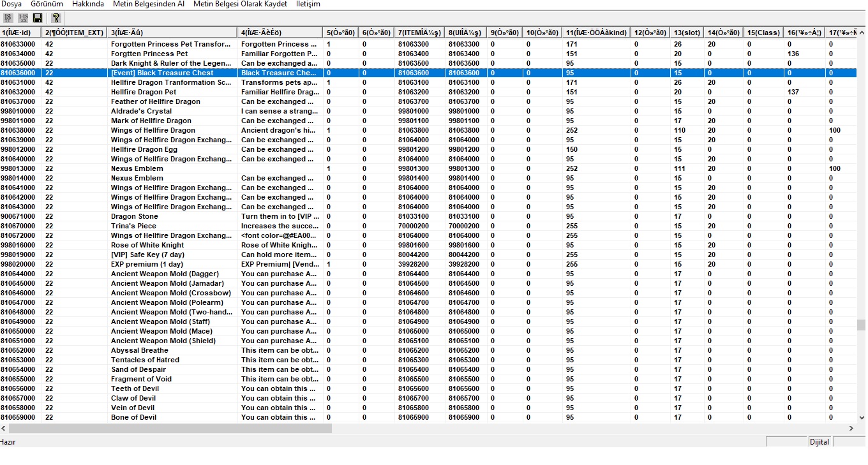The height and width of the screenshot is (465, 868).
Task: Click id cell 810633000
Action: 18,44
